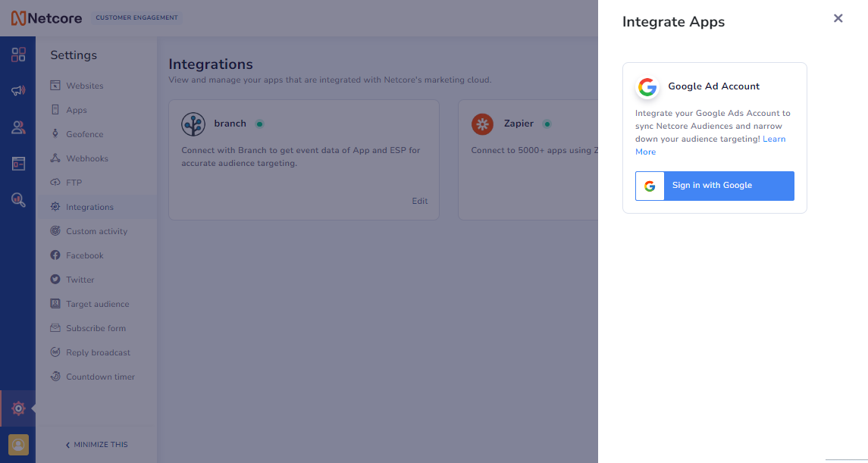Viewport: 868px width, 463px height.
Task: Open Custom activity settings
Action: pos(96,231)
